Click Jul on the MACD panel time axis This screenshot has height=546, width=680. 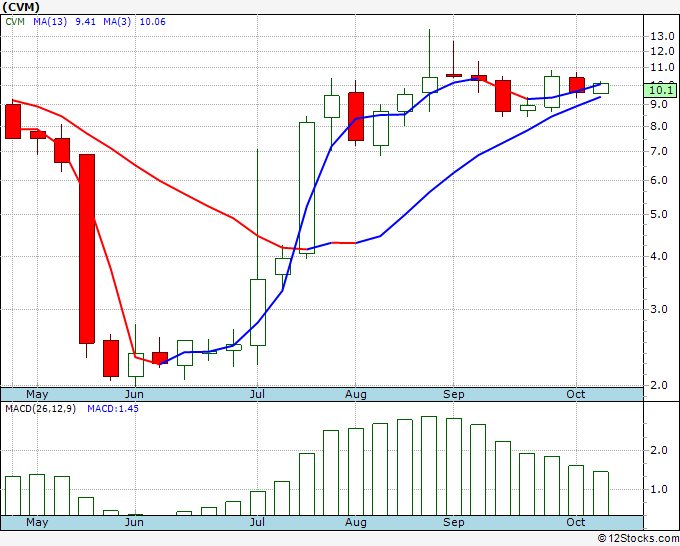(x=257, y=522)
